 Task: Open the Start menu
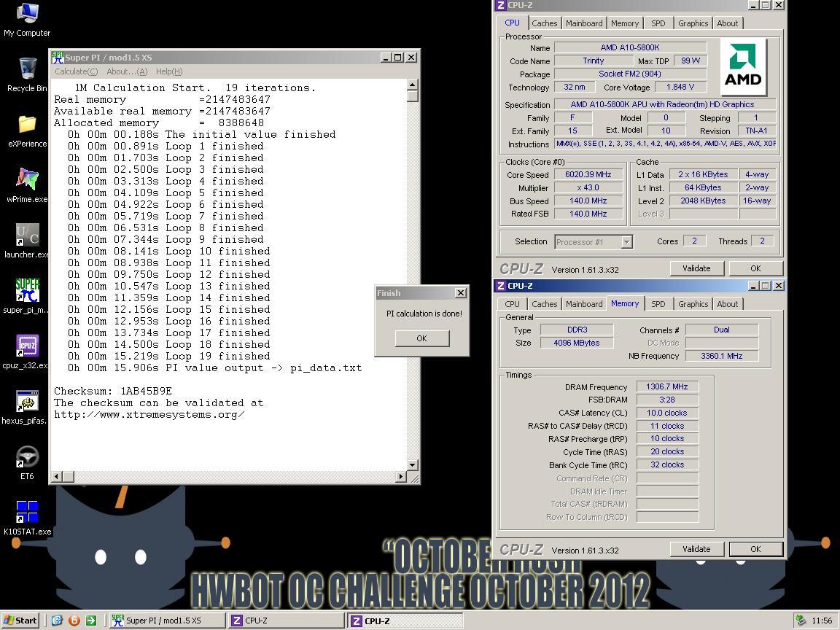pyautogui.click(x=20, y=621)
